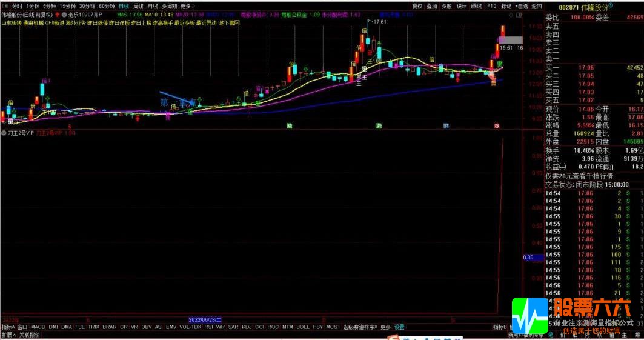This screenshot has height=340, width=644.
Task: Click the panel toggle icon atop chart right
Action: [x=519, y=15]
